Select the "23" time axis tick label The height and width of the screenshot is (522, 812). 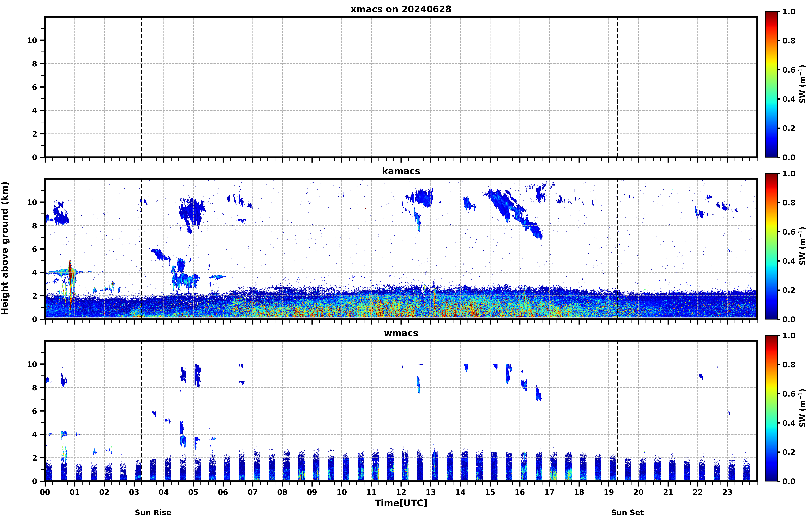pos(727,492)
